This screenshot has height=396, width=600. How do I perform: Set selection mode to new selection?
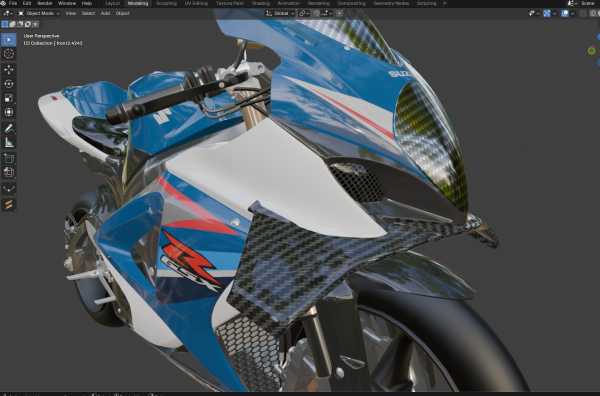(5, 24)
